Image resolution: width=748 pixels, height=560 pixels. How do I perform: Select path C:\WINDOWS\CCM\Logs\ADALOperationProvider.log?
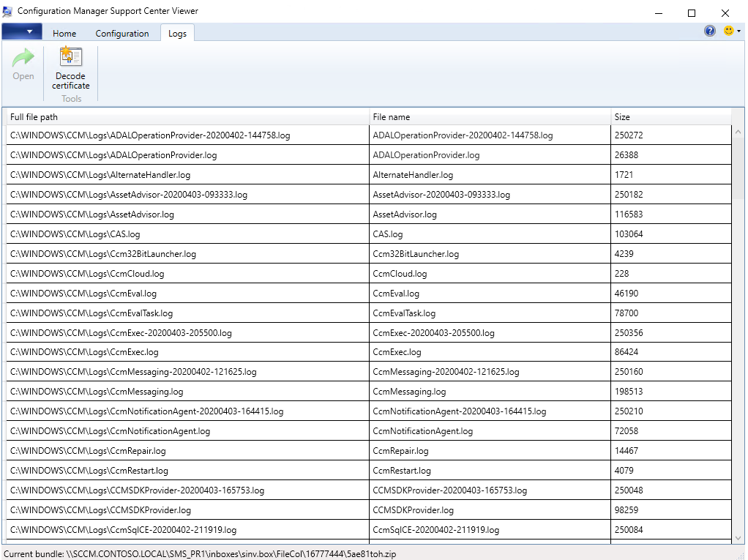tap(113, 155)
